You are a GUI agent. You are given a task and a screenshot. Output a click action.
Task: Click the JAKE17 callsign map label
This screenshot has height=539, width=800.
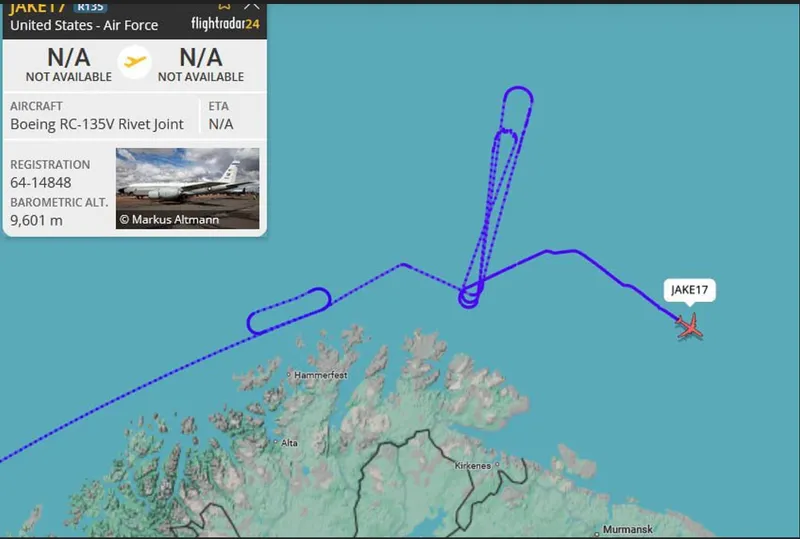tap(689, 290)
